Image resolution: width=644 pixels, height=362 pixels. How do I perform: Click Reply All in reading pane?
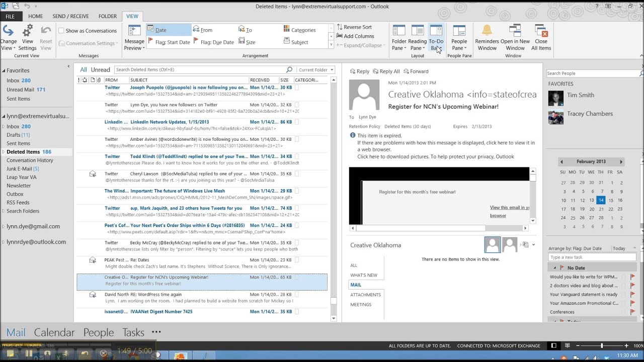pyautogui.click(x=386, y=71)
